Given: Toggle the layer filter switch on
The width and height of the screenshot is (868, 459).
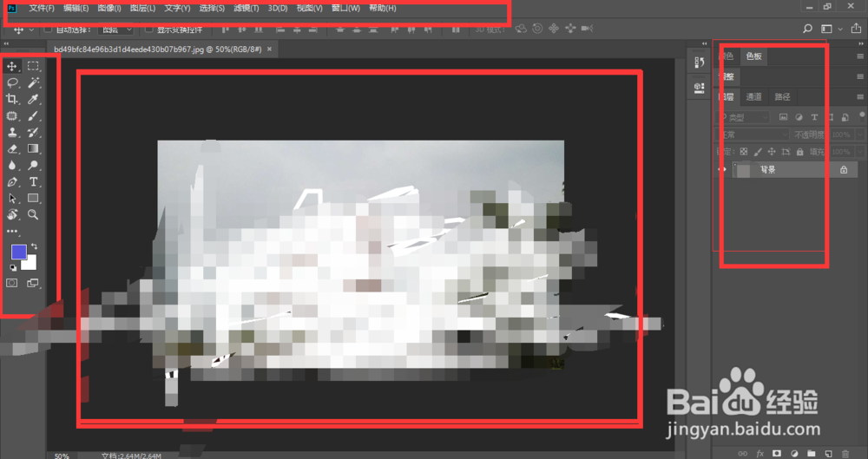Looking at the screenshot, I should coord(863,115).
